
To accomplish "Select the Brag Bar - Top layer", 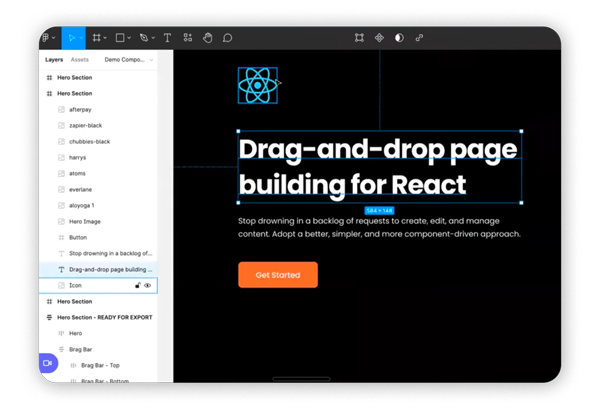I will coord(98,365).
